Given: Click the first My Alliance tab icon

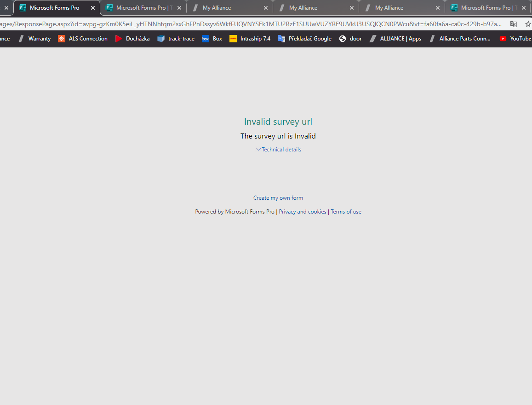Looking at the screenshot, I should [195, 8].
